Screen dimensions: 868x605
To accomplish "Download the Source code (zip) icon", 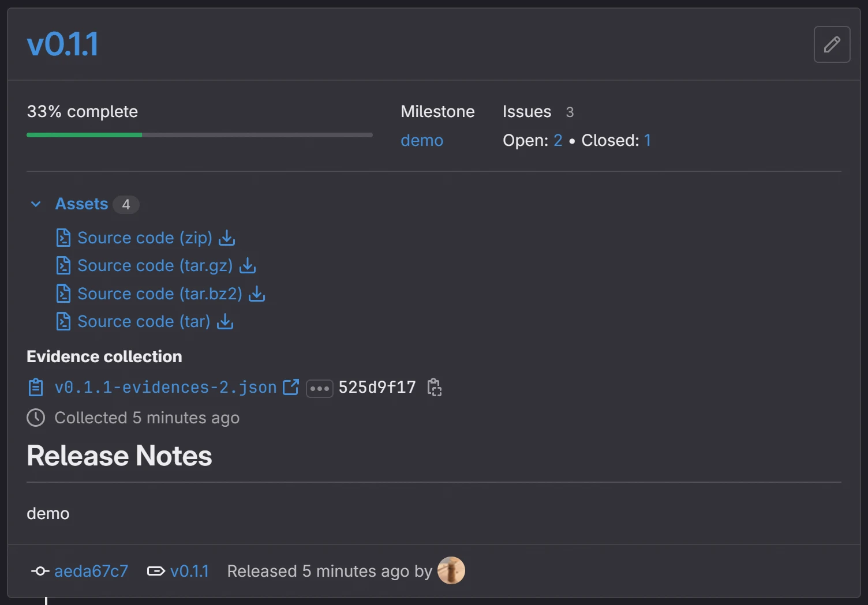I will click(x=227, y=238).
